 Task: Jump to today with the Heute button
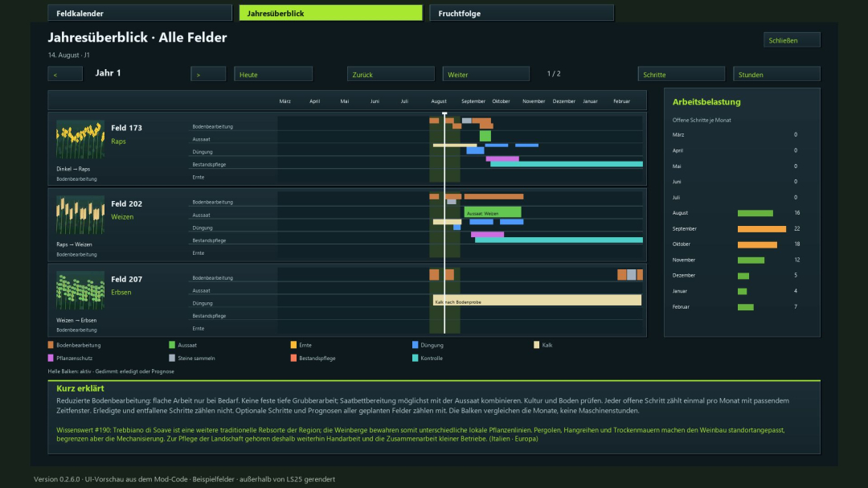tap(273, 74)
